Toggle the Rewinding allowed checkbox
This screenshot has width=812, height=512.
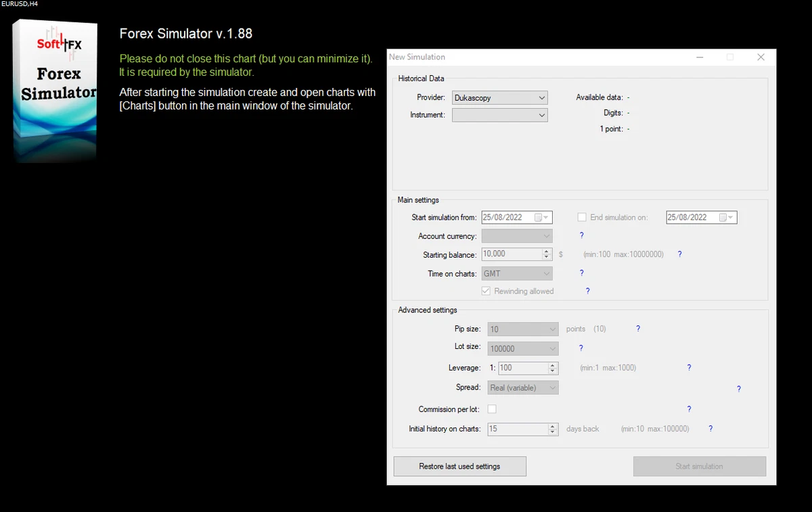coord(486,291)
